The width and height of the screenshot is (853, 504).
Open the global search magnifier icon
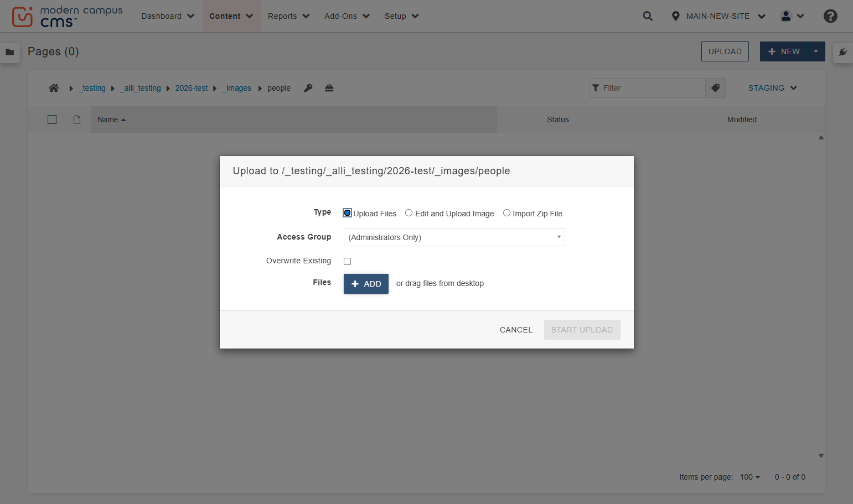(x=648, y=16)
